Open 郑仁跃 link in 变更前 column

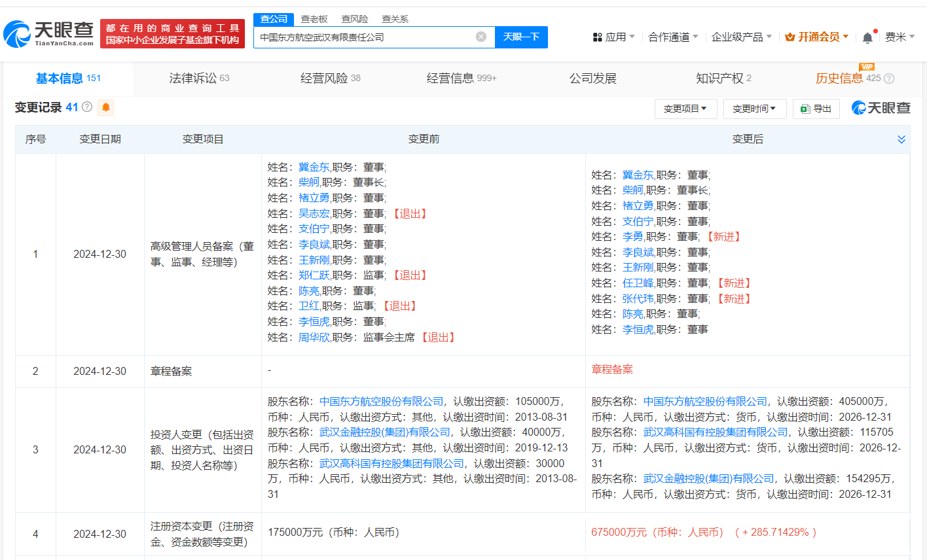(314, 275)
